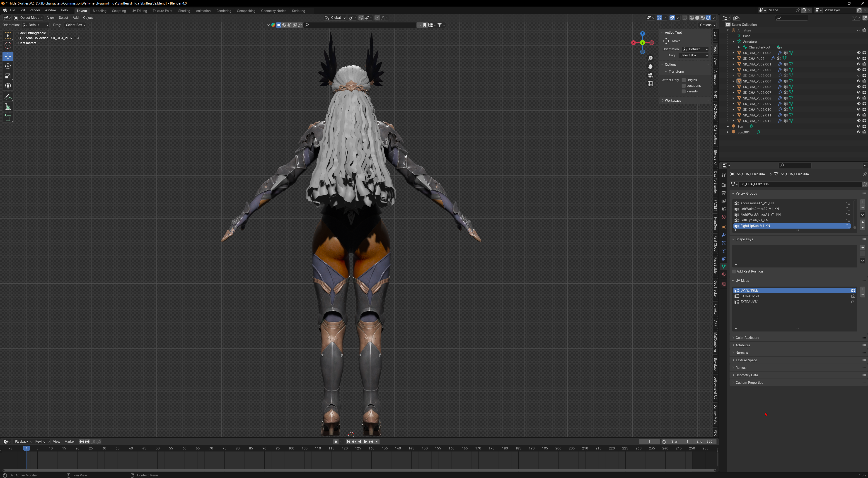Image resolution: width=868 pixels, height=478 pixels.
Task: Open the Edit menu
Action: (22, 10)
